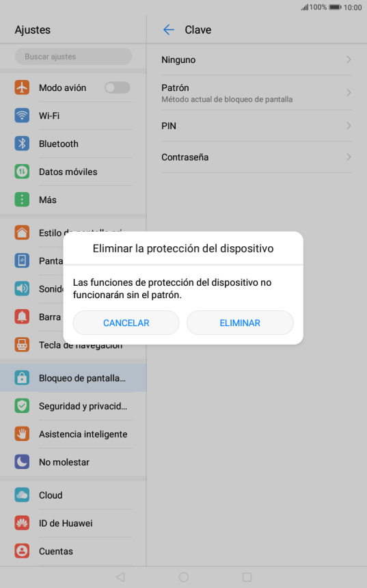
Task: Select the Bluetooth icon
Action: [22, 144]
